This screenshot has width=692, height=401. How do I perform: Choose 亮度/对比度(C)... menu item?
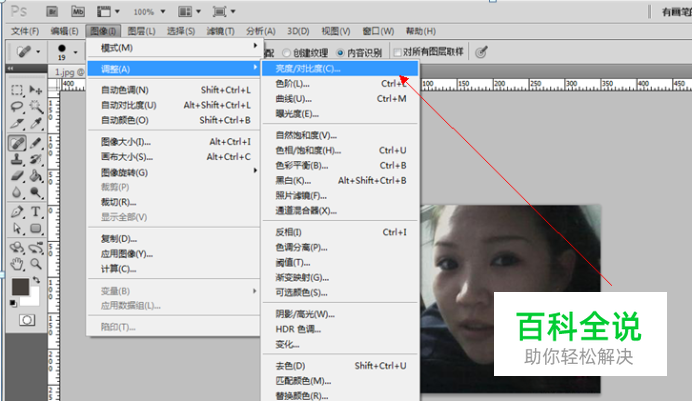coord(340,68)
